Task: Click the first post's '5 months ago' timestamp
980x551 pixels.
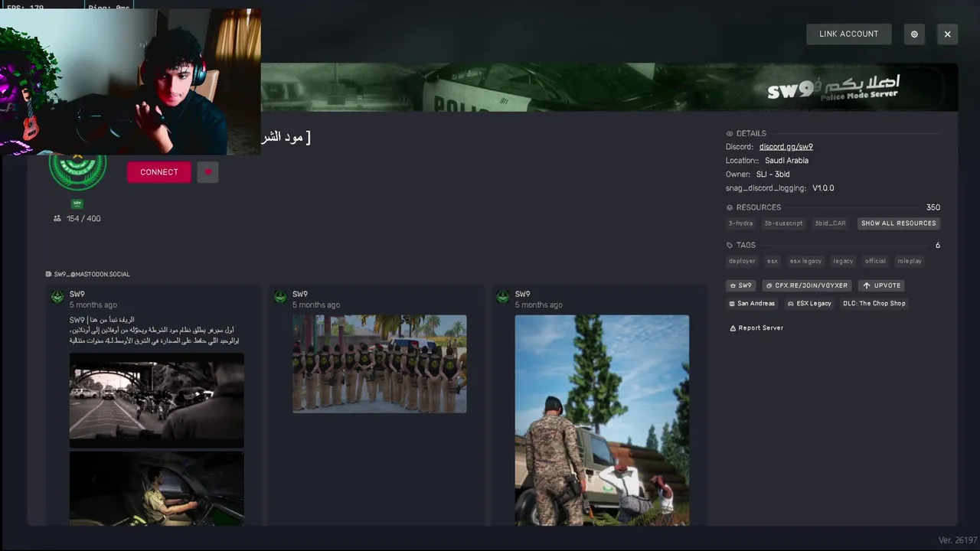Action: point(93,305)
